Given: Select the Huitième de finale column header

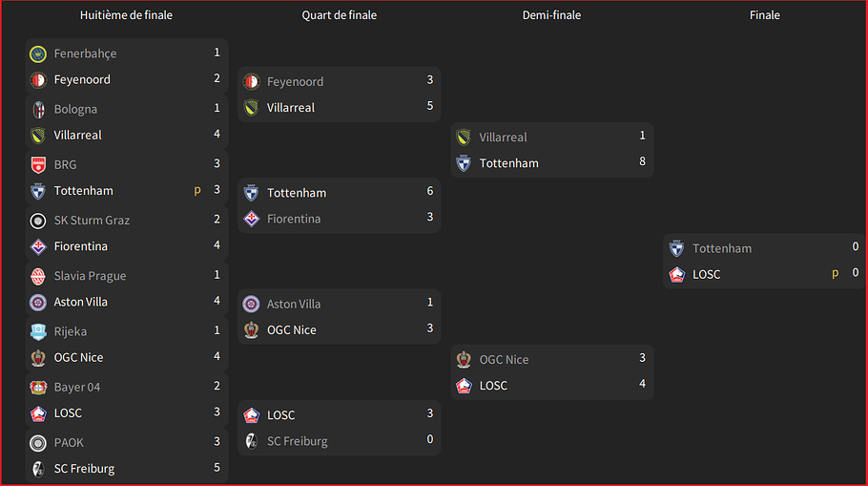Looking at the screenshot, I should (x=126, y=15).
